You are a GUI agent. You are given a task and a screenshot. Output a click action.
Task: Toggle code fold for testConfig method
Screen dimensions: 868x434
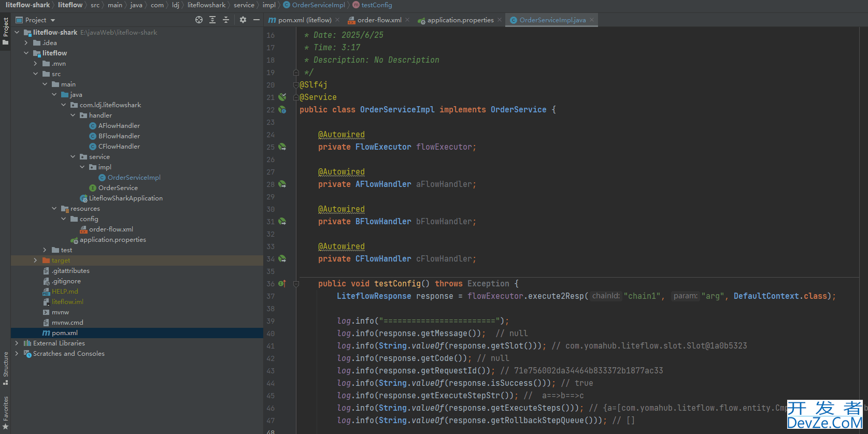click(x=296, y=284)
